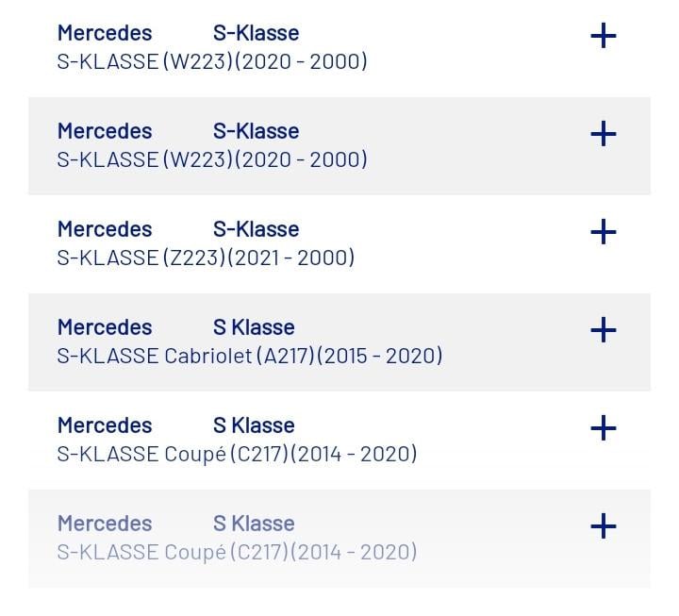Select the faded Mercedes label in the bottom row
The width and height of the screenshot is (679, 616).
coord(105,524)
